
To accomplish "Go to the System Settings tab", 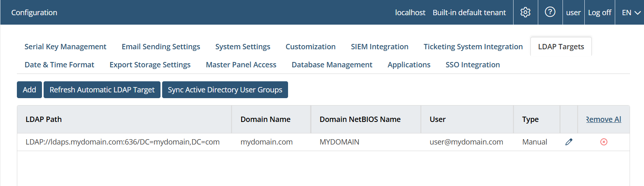I will pos(243,47).
